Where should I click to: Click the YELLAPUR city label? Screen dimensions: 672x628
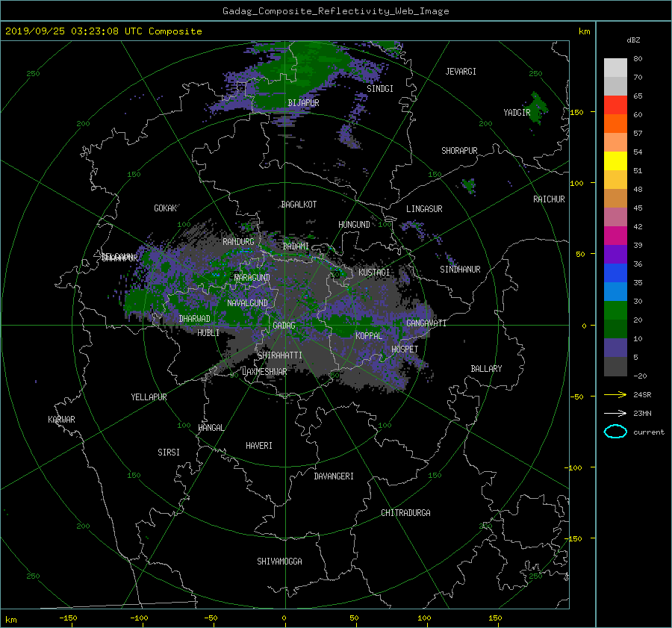(149, 397)
